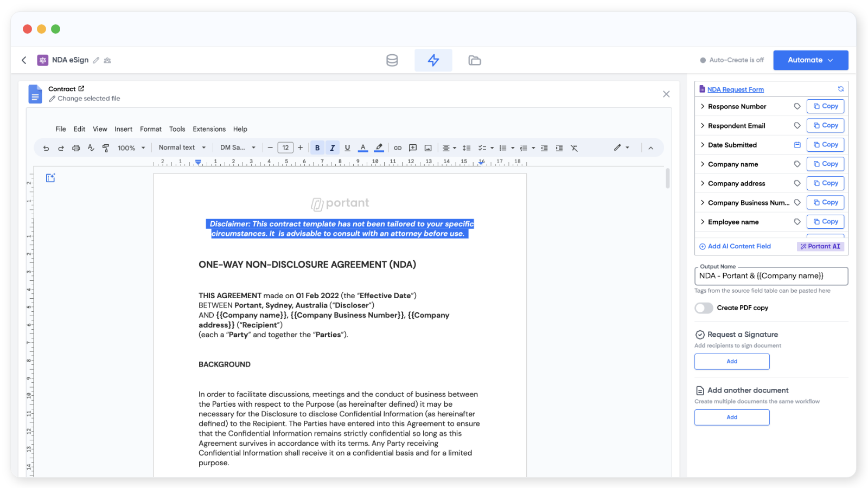Screen dimensions: 868x488
Task: Open the zoom 100% dropdown
Action: pyautogui.click(x=131, y=148)
